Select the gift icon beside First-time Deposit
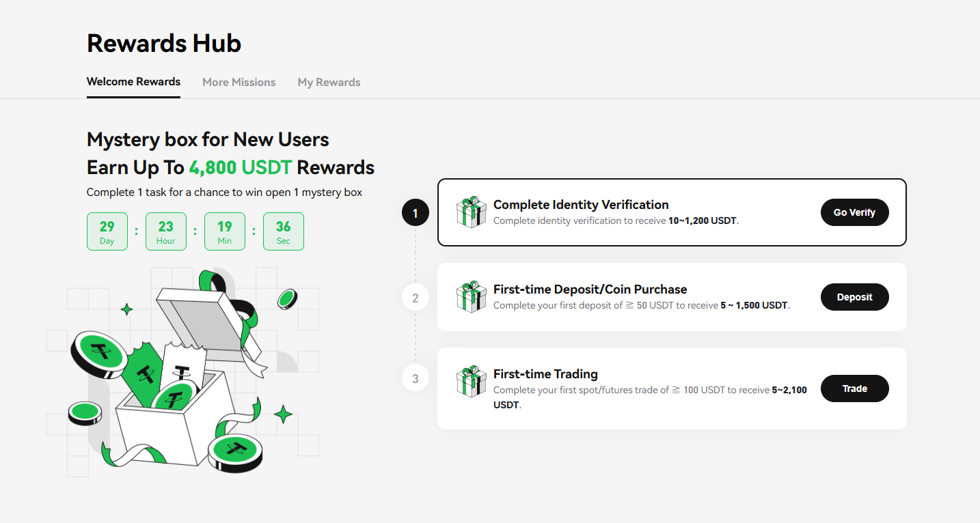 coord(472,296)
